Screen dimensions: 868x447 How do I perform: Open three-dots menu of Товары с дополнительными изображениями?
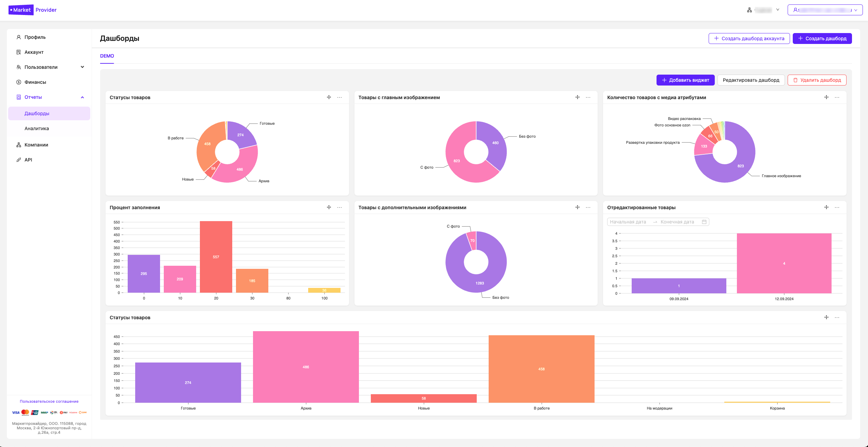(x=588, y=207)
